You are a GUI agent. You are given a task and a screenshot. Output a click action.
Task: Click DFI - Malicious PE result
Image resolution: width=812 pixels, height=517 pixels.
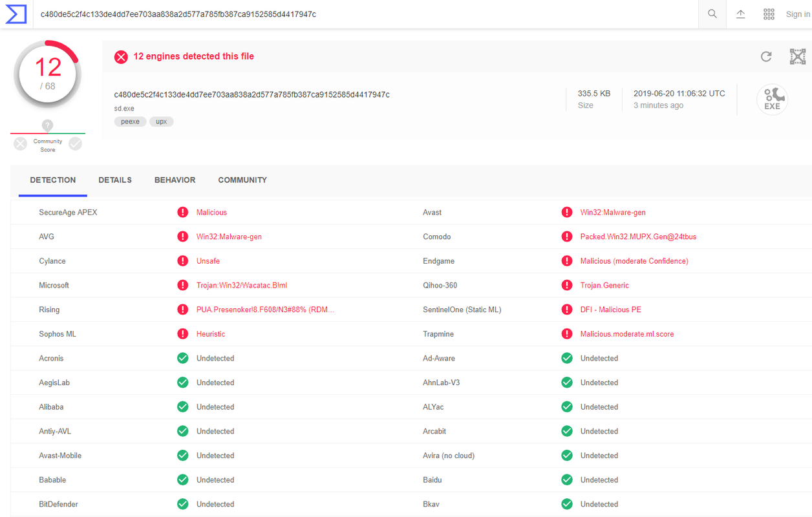pyautogui.click(x=611, y=310)
